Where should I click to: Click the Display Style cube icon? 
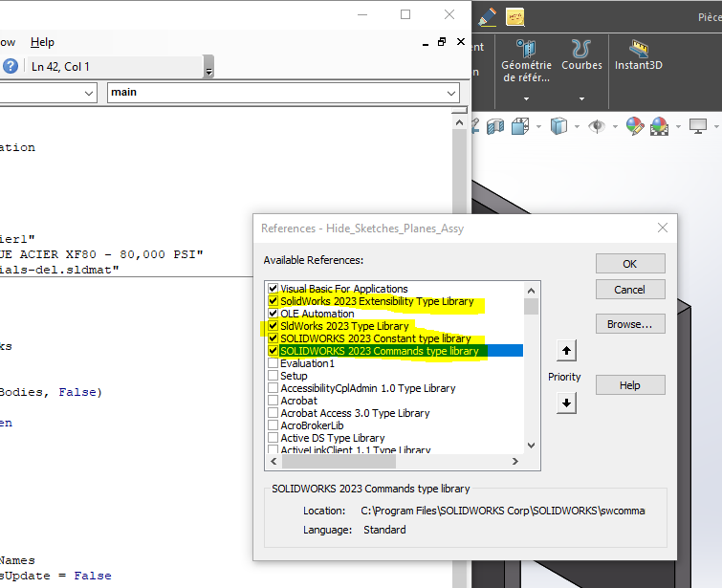click(x=558, y=126)
